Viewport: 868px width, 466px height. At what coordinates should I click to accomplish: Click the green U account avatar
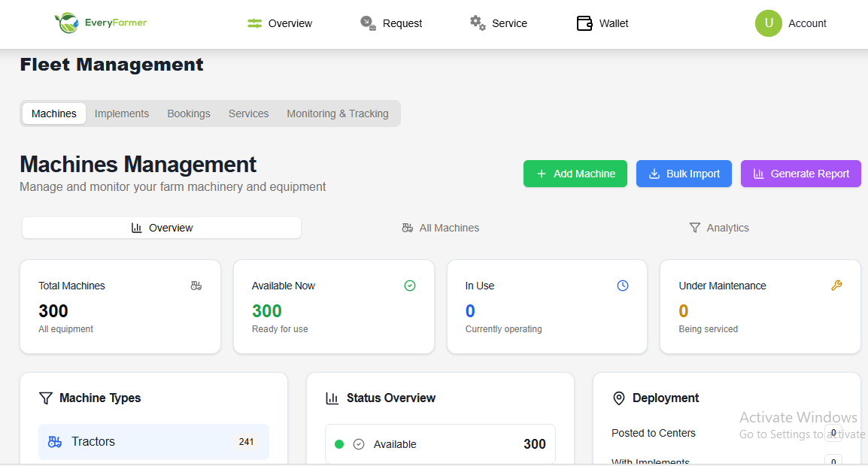tap(769, 23)
